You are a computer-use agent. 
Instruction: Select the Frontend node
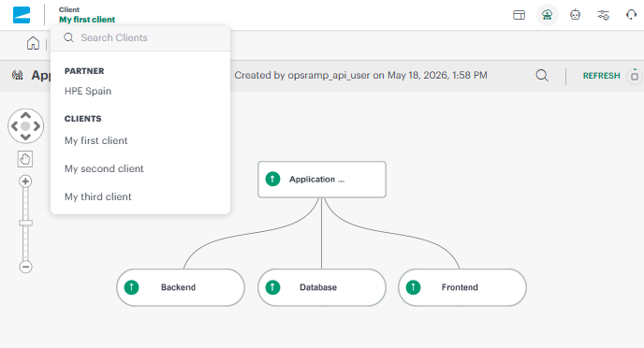click(462, 287)
